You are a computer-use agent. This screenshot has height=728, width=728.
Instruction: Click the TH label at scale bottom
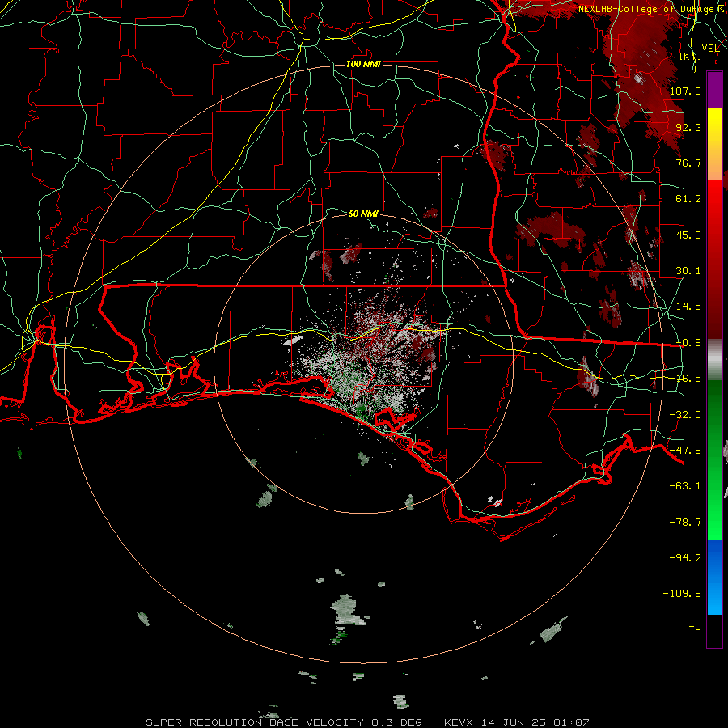[695, 630]
